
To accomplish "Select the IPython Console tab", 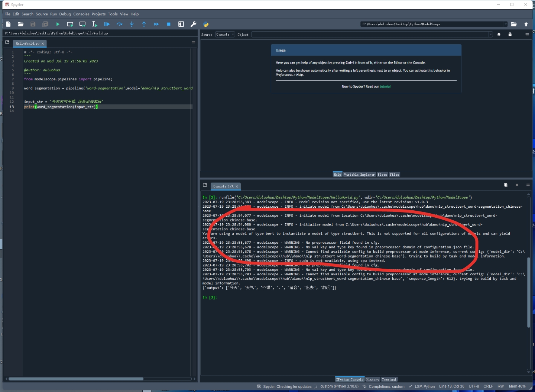I will pyautogui.click(x=350, y=379).
